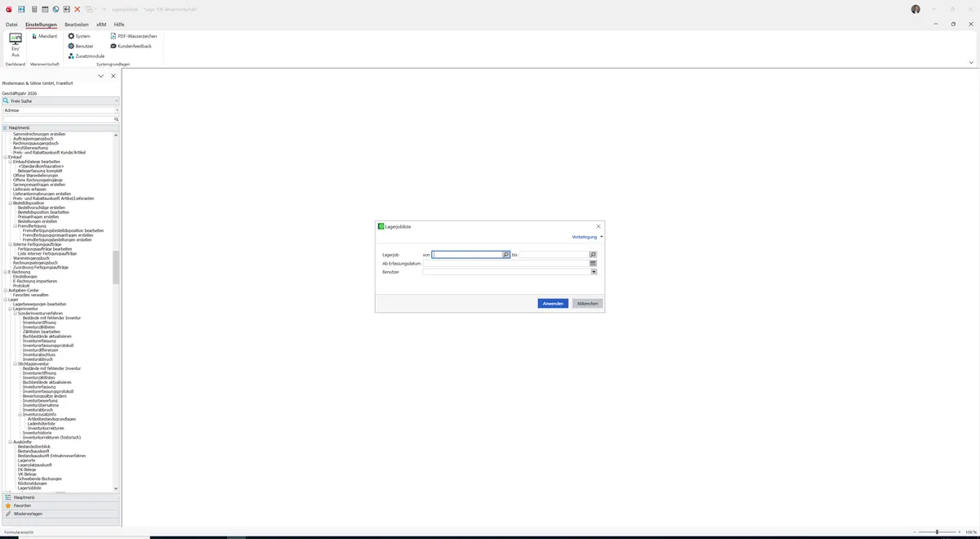980x539 pixels.
Task: Open Benutzer settings in the ribbon
Action: pos(81,46)
